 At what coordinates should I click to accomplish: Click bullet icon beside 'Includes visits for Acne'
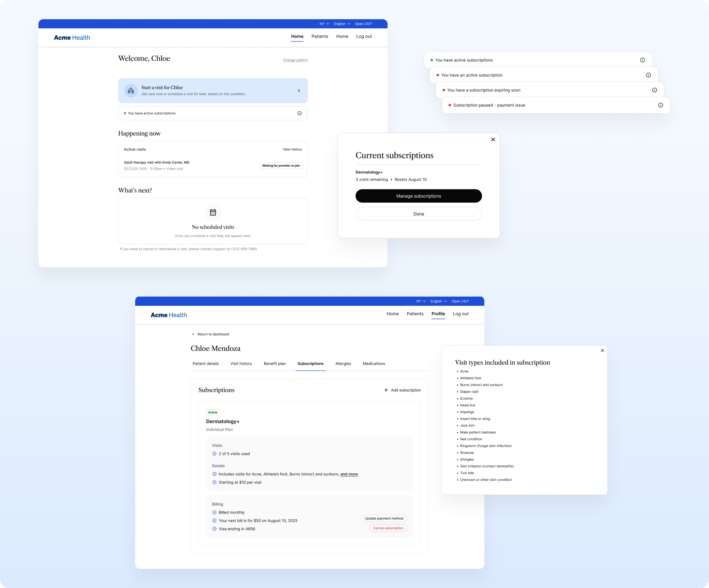[x=214, y=474]
